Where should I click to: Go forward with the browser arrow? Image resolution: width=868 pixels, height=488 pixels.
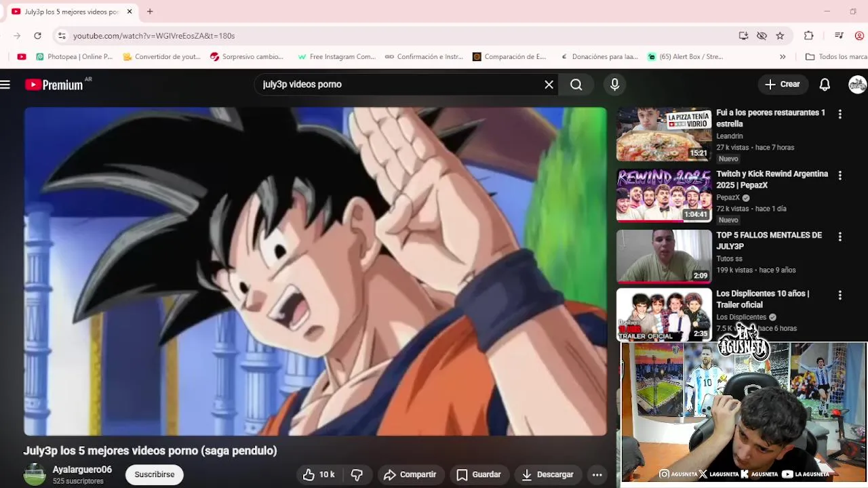[x=17, y=36]
